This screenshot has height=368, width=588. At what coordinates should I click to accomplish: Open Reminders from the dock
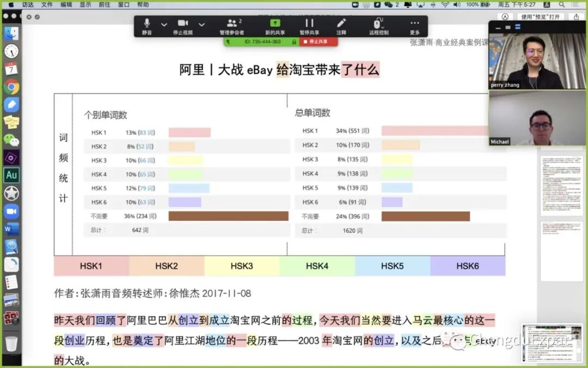11,282
